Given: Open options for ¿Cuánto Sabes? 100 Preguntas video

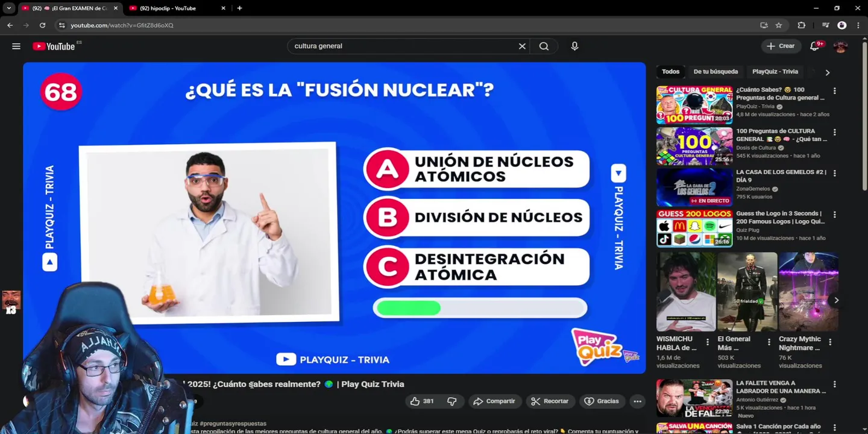Looking at the screenshot, I should (x=834, y=91).
